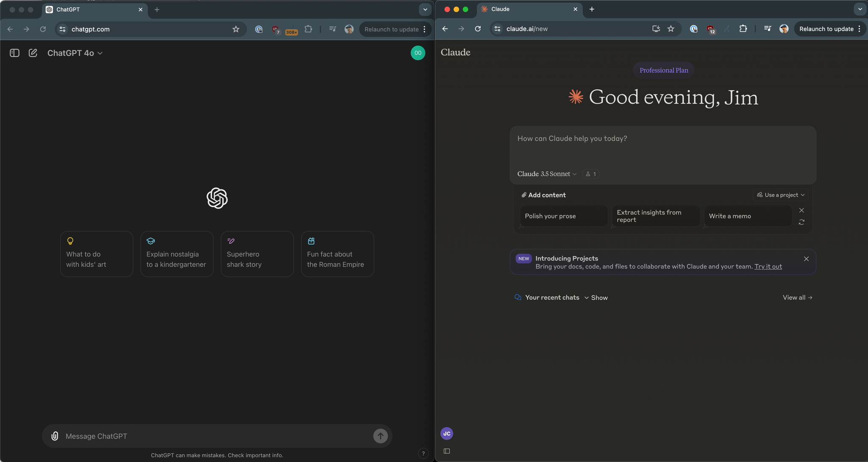This screenshot has height=462, width=868.
Task: Open the ChatGPT help question mark
Action: point(423,453)
